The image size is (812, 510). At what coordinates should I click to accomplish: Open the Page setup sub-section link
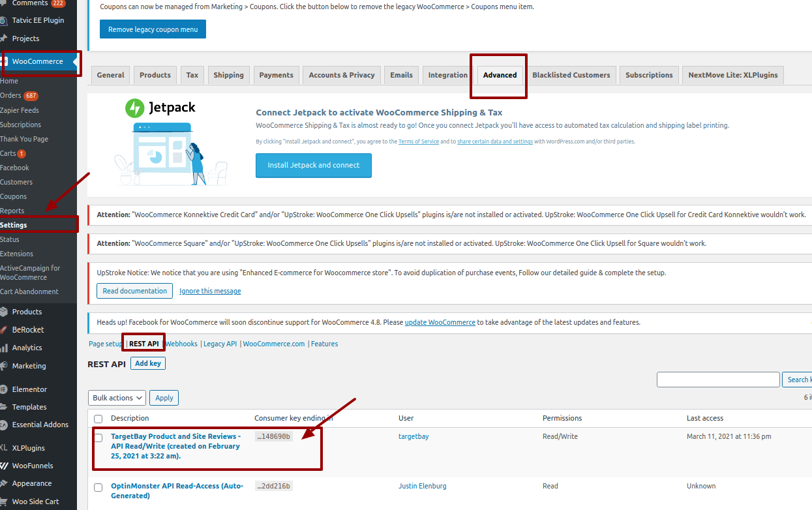tap(105, 344)
